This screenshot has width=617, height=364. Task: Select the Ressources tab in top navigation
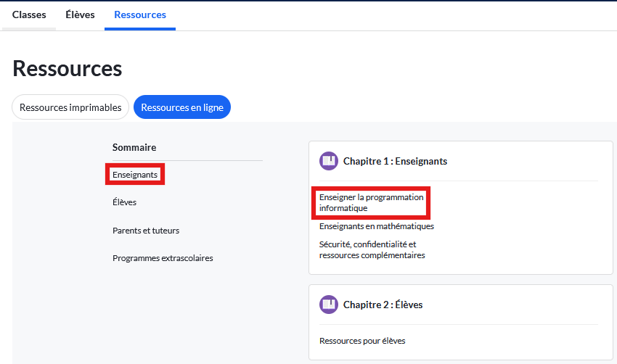coord(140,15)
